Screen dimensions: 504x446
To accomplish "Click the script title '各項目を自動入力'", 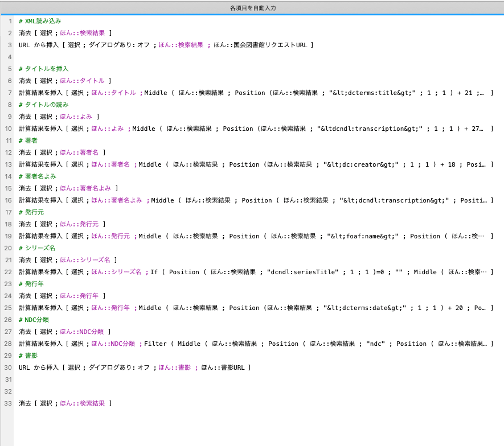I will coord(253,8).
